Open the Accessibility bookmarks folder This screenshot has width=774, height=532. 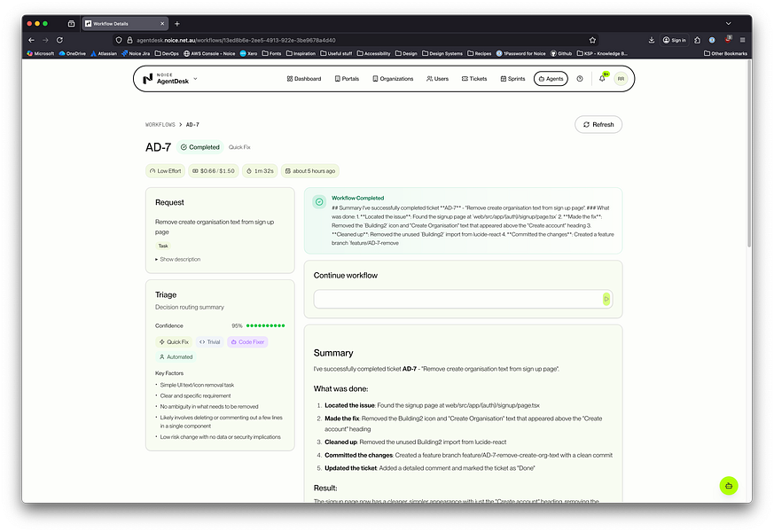(x=373, y=53)
